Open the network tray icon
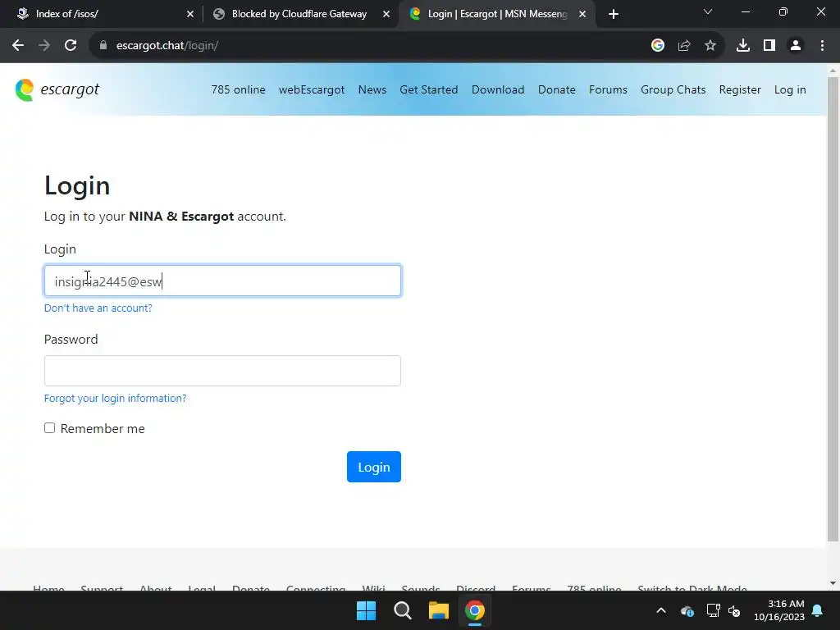 coord(713,610)
